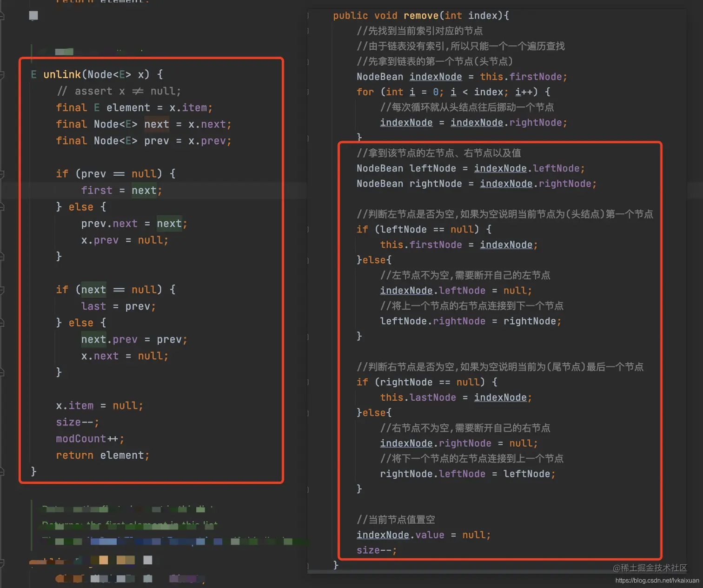The image size is (703, 588).
Task: Click comment '//每次循环就从头结点往后挪动一个节点'
Action: coord(467,107)
